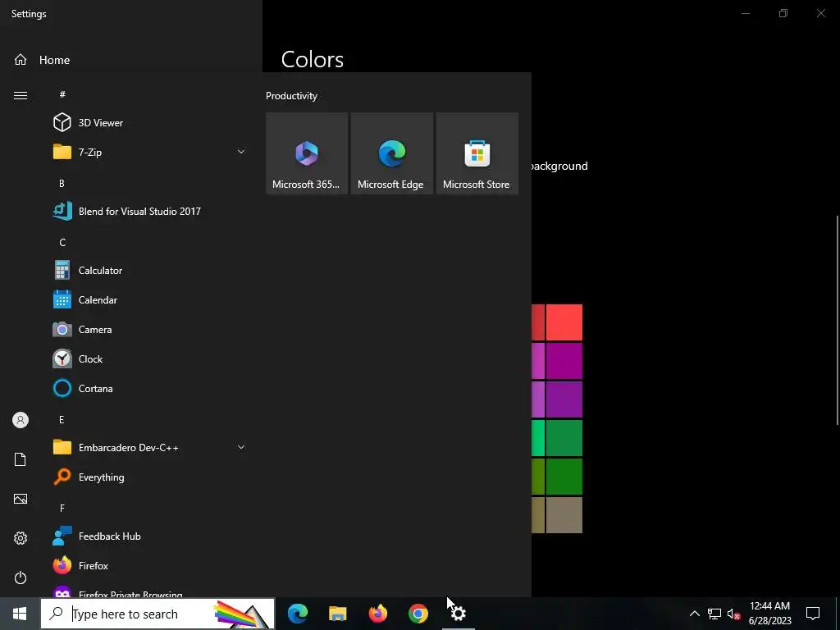Open Firefox from the taskbar

pyautogui.click(x=377, y=614)
